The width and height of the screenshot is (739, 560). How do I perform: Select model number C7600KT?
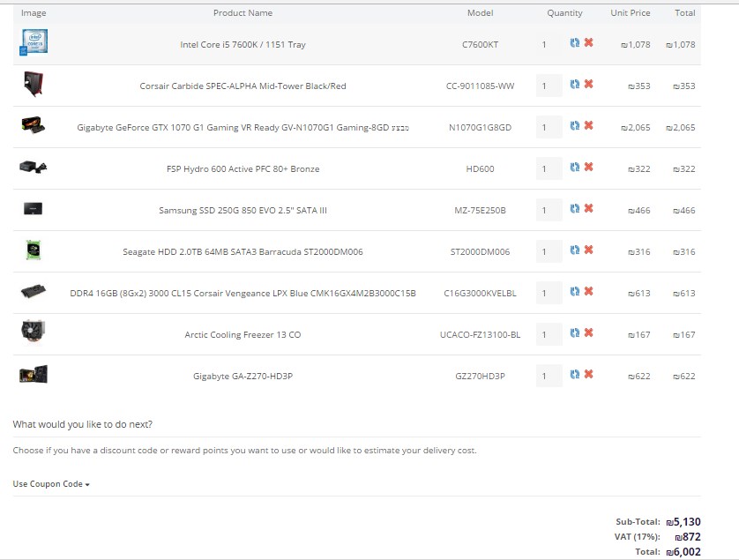[x=481, y=45]
